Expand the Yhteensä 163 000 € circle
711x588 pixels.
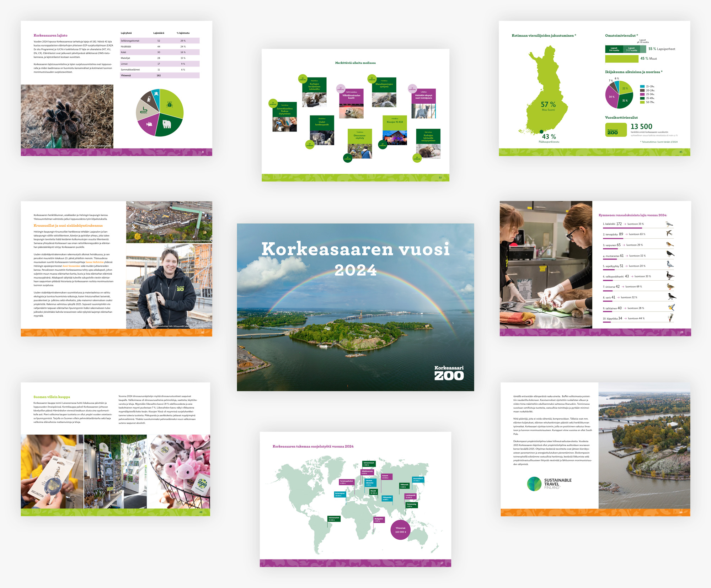point(401,530)
